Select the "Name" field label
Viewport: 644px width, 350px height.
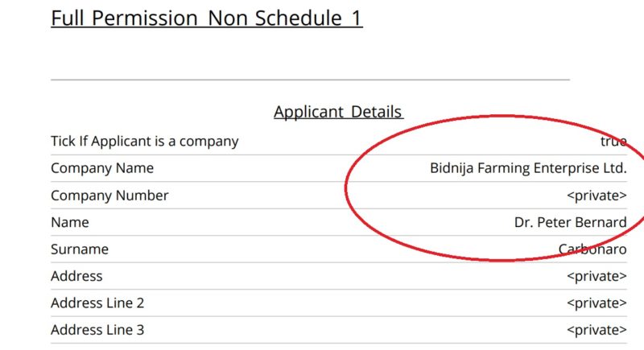[70, 222]
